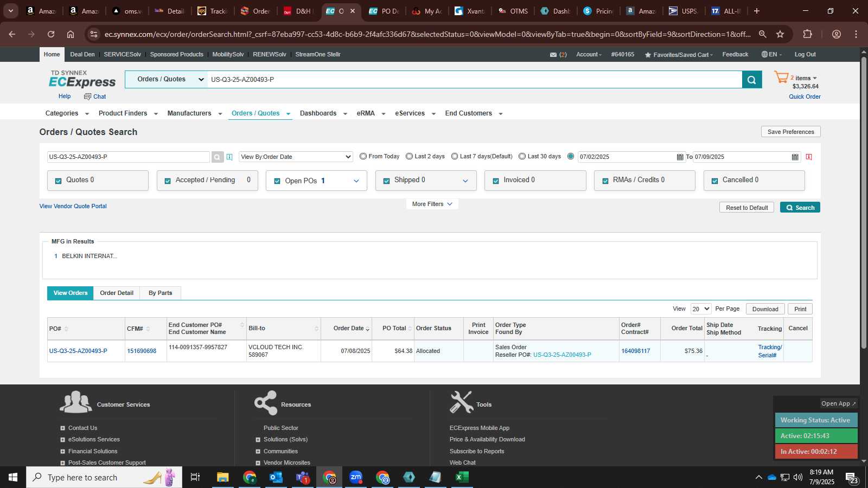Click the browser home button

(x=71, y=34)
